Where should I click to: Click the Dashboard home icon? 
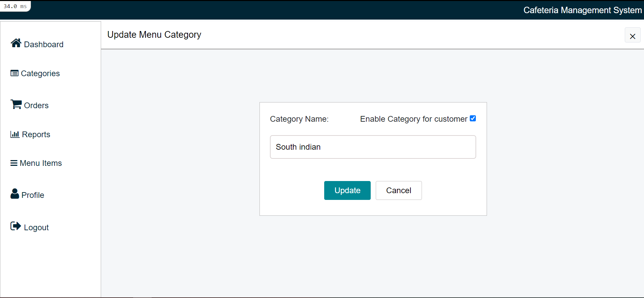click(x=16, y=43)
